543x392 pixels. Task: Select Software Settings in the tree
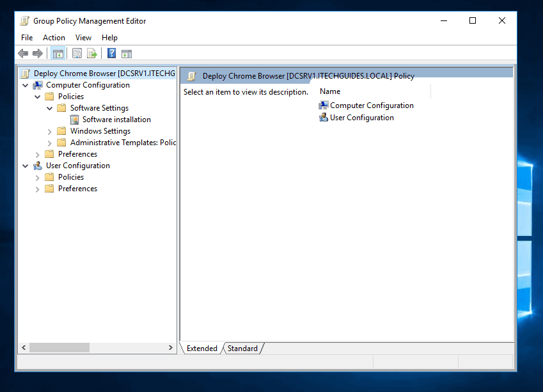[x=99, y=108]
